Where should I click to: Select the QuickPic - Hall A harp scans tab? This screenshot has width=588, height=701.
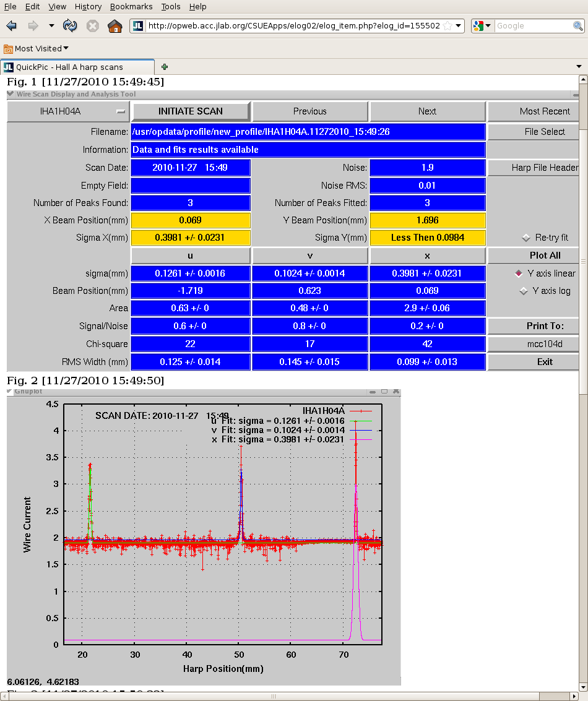pyautogui.click(x=77, y=67)
